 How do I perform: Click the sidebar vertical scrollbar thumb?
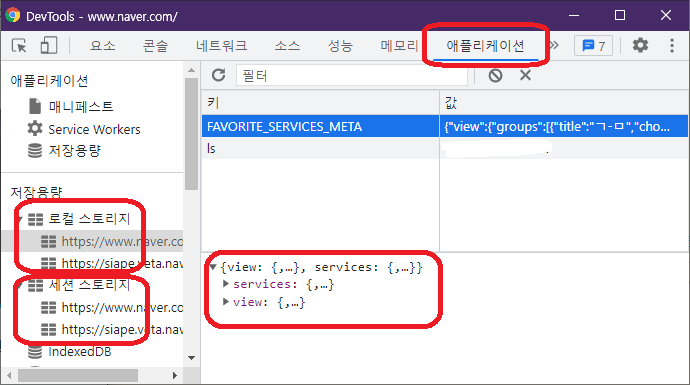coord(191,134)
